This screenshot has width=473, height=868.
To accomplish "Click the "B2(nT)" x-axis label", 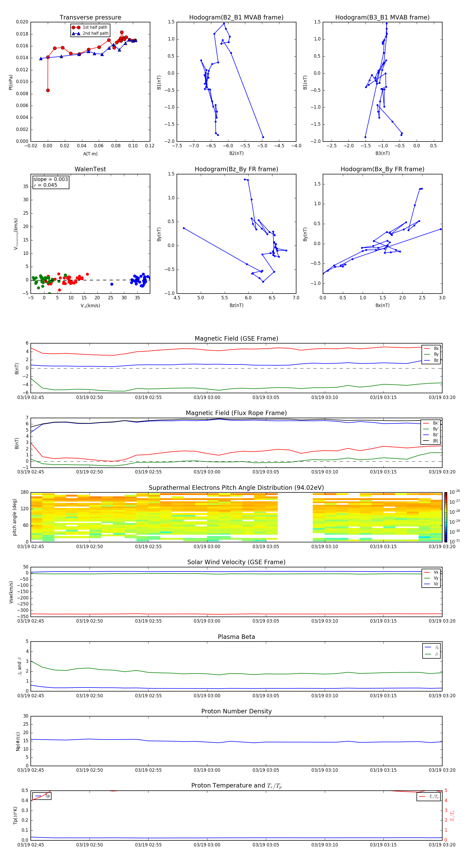I will tap(236, 153).
